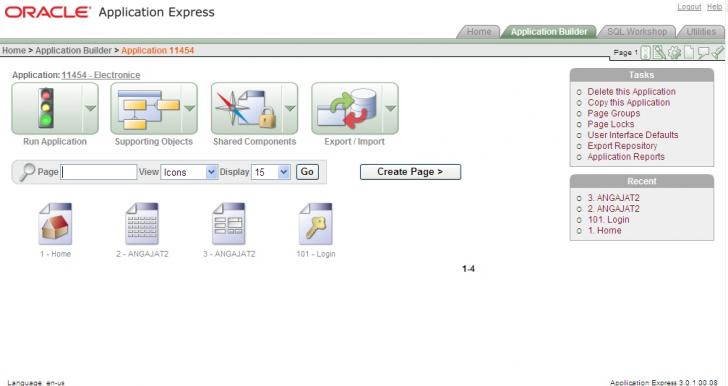Viewport: 728px width, 386px height.
Task: Click the Delete this Application link
Action: tap(631, 92)
